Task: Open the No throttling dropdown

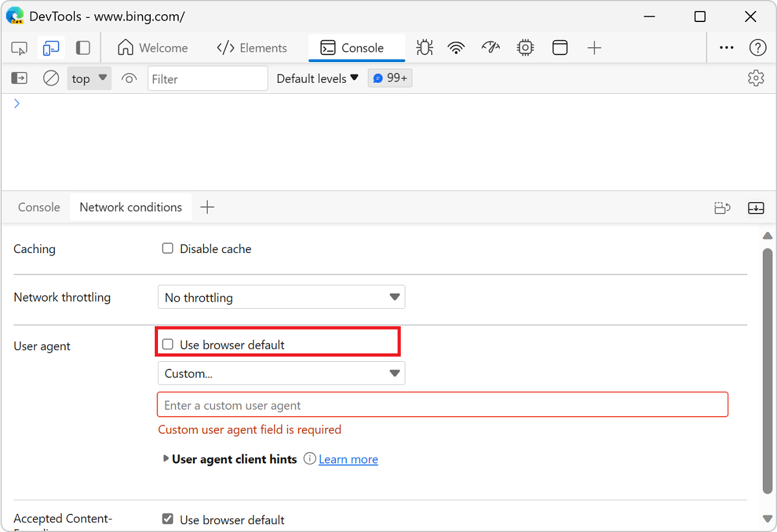Action: coord(282,298)
